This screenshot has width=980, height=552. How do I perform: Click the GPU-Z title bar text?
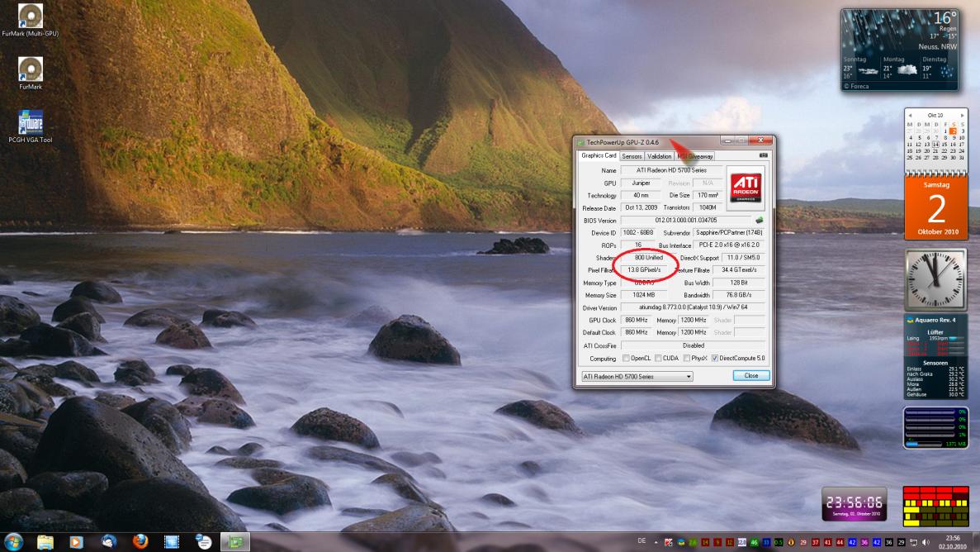(x=622, y=142)
